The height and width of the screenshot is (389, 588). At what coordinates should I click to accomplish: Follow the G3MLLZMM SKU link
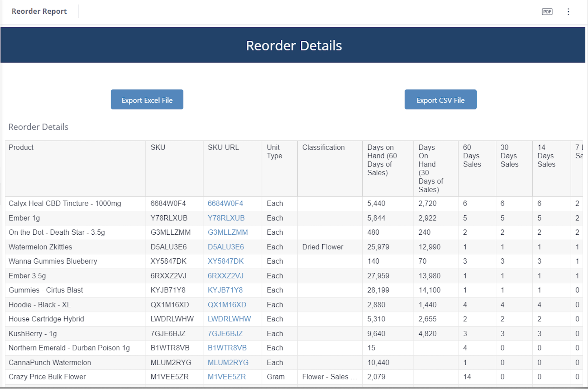coord(228,232)
